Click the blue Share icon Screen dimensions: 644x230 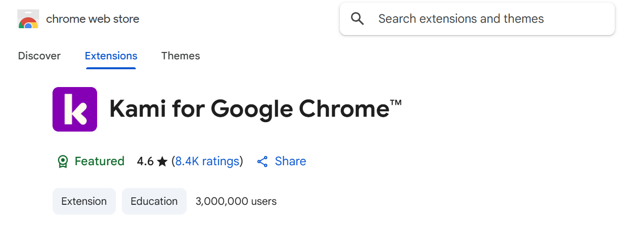pyautogui.click(x=263, y=161)
